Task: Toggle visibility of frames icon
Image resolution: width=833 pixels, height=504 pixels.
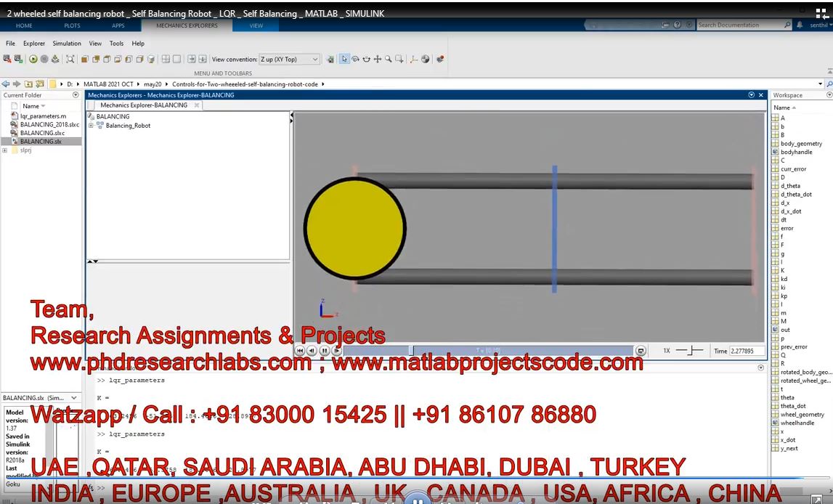Action: tap(414, 59)
